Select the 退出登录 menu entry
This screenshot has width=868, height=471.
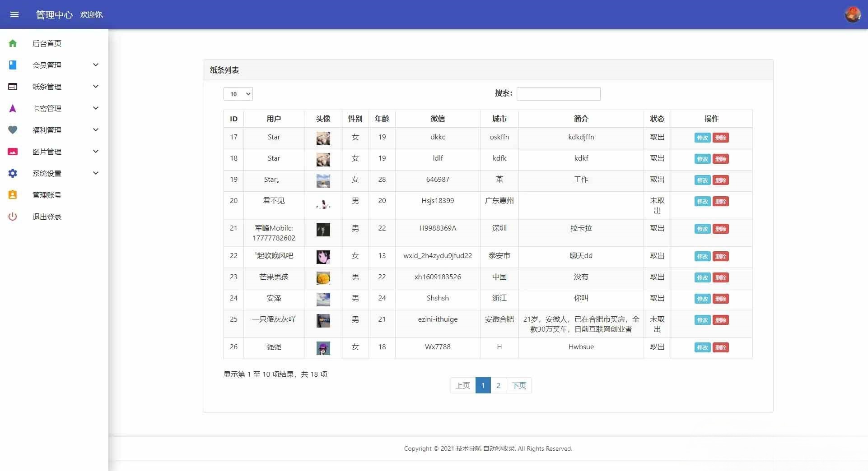[47, 216]
